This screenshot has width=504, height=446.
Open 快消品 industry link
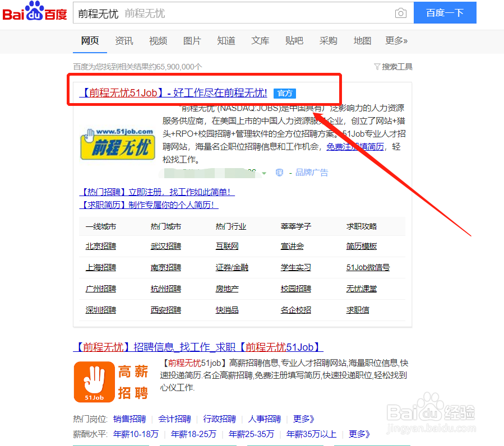227,310
